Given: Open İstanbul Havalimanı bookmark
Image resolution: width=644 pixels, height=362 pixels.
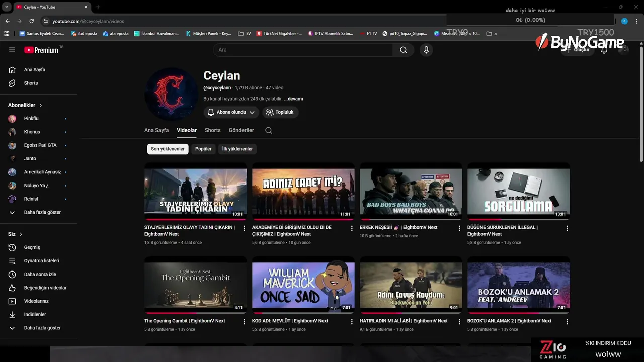Looking at the screenshot, I should [x=156, y=34].
